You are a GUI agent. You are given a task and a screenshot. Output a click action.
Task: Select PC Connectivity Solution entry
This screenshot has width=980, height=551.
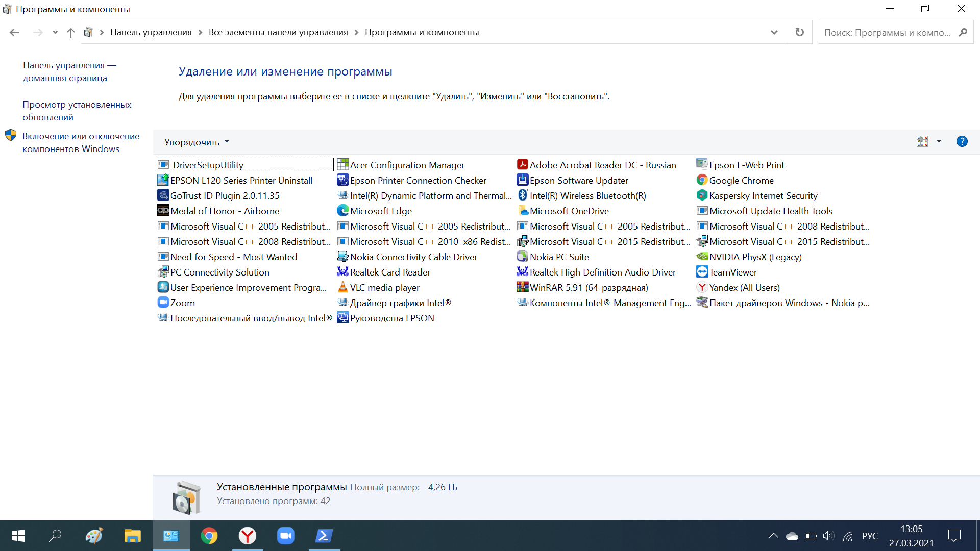pos(219,272)
